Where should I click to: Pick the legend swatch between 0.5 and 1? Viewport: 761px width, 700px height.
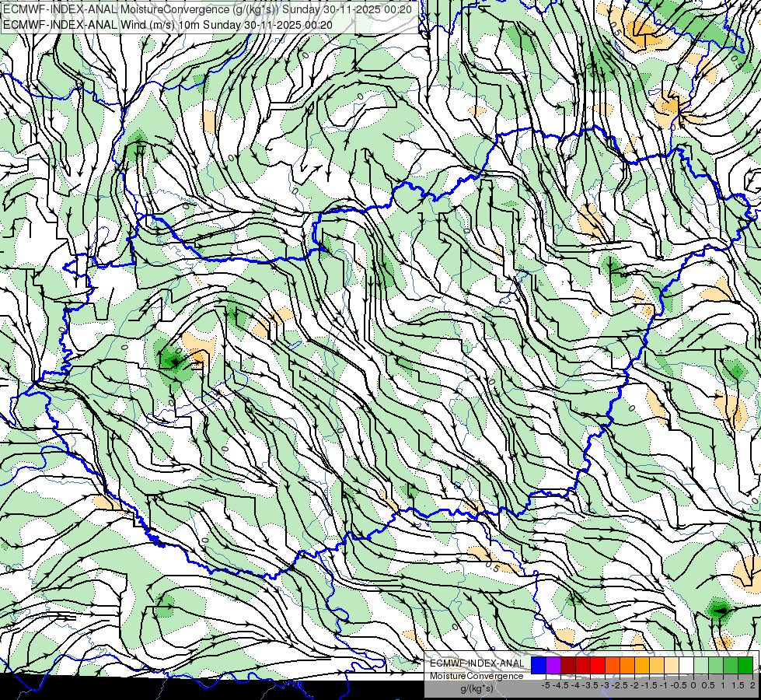(x=716, y=665)
